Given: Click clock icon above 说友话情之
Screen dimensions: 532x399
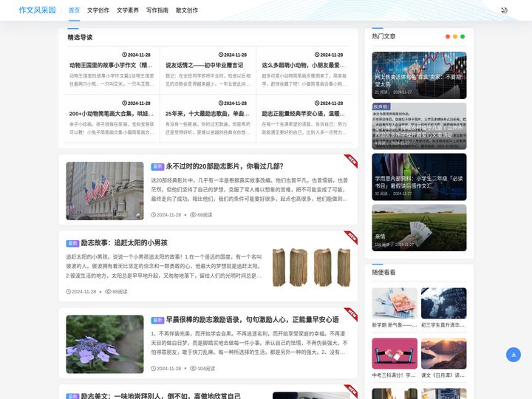Looking at the screenshot, I should (221, 55).
